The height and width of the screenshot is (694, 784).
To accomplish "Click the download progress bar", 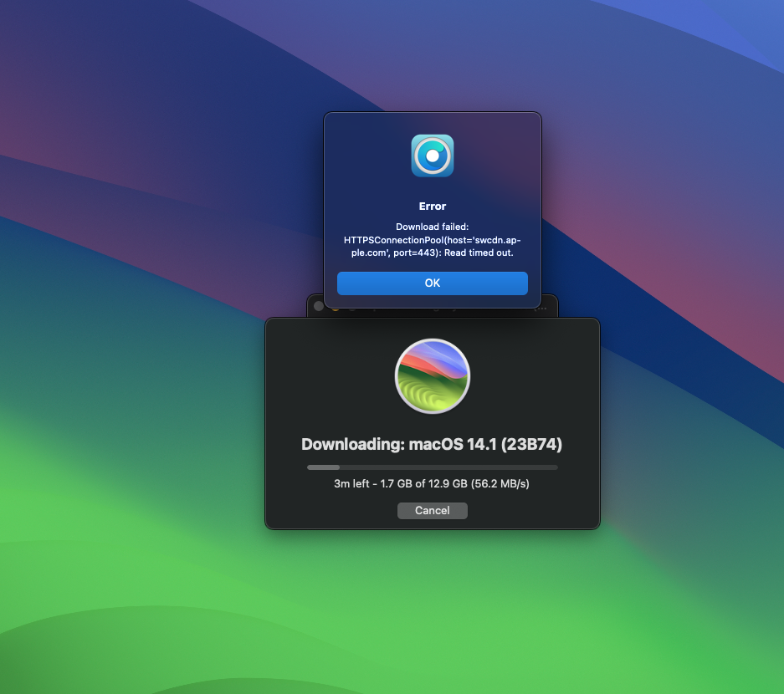I will (432, 467).
